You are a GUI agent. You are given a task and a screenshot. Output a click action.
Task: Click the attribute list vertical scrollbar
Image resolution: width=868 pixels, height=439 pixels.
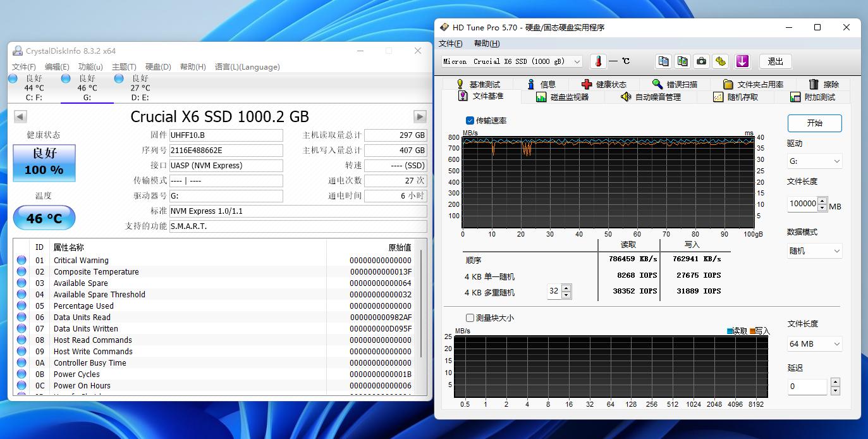pyautogui.click(x=422, y=304)
